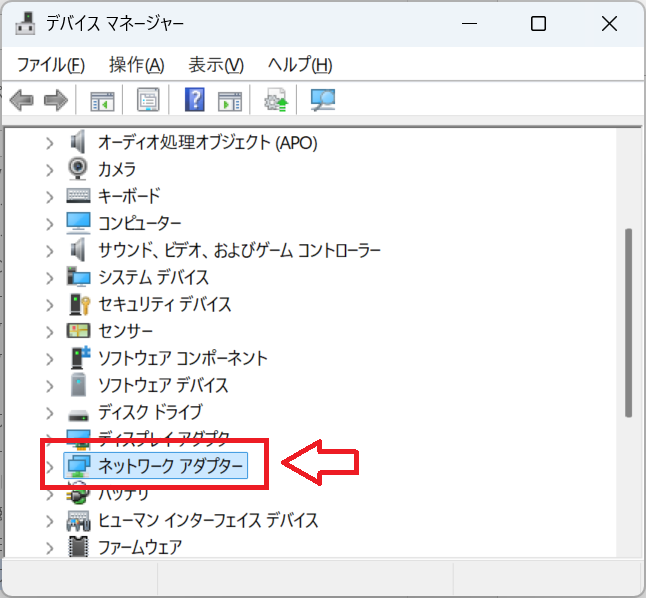Expand the ソフトウェア デバイス chevron
This screenshot has width=646, height=598.
click(x=50, y=386)
